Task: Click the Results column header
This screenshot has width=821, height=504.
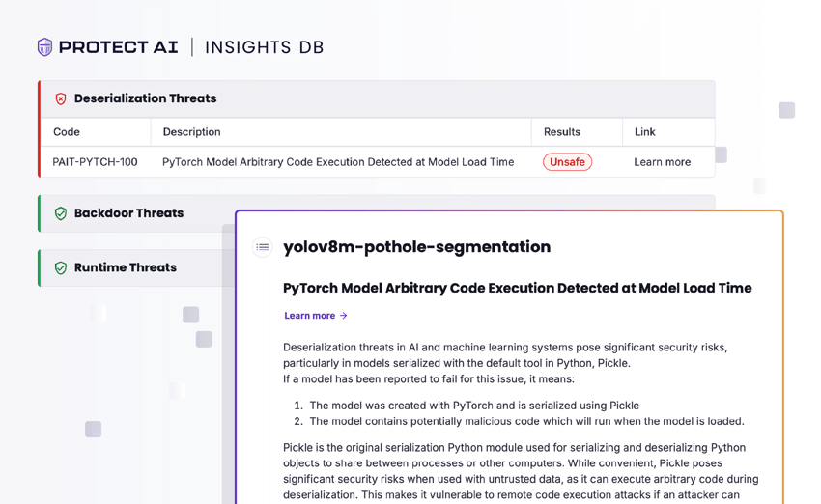Action: 562,132
